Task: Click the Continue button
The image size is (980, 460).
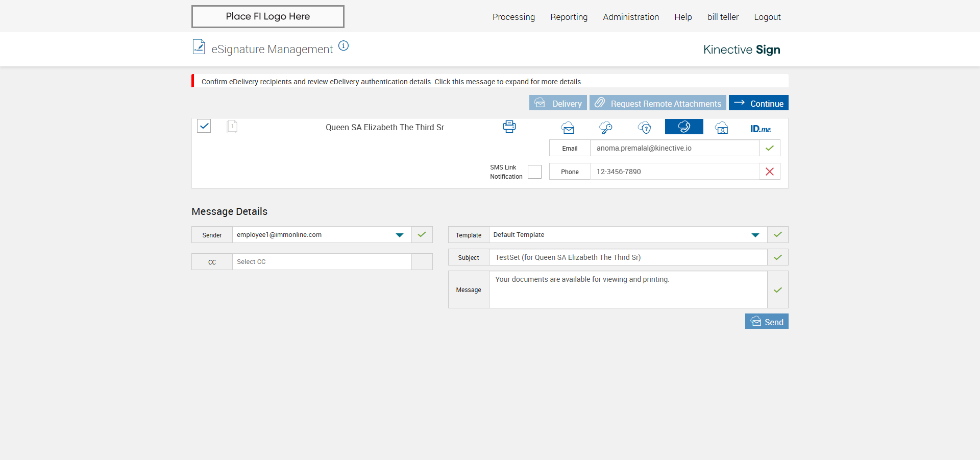Action: (758, 103)
